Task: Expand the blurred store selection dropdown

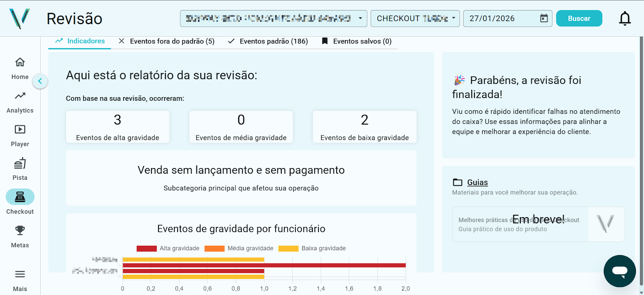Action: (273, 19)
